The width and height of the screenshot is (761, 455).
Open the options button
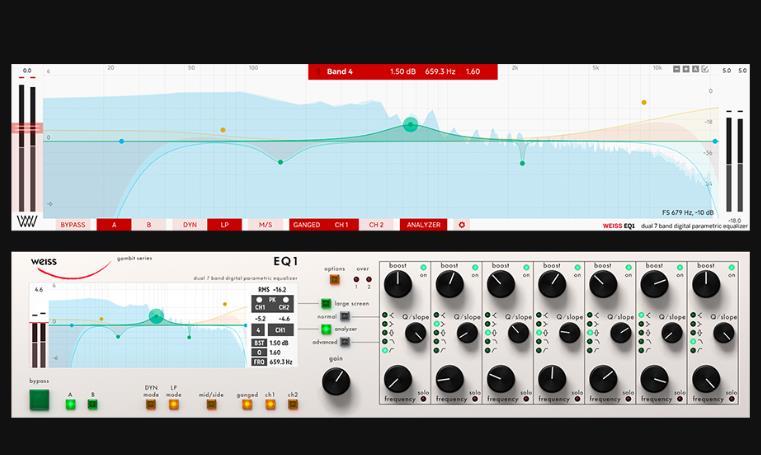coord(334,280)
